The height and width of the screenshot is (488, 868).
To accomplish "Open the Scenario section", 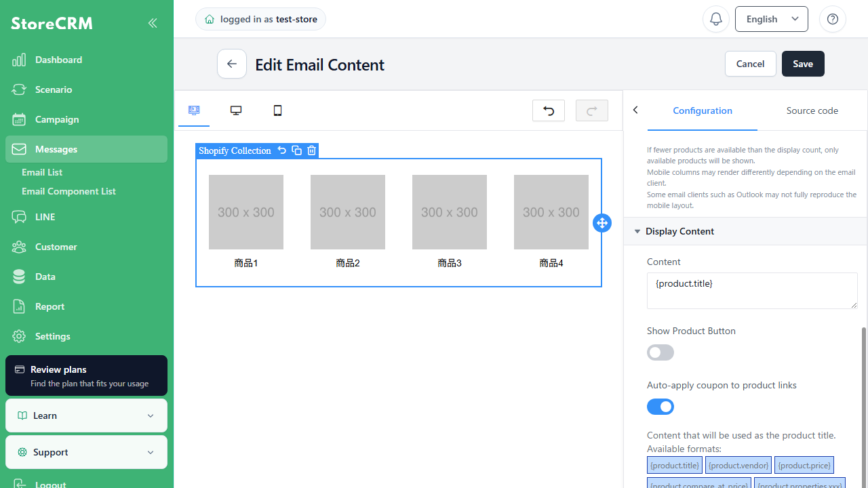I will (86, 89).
